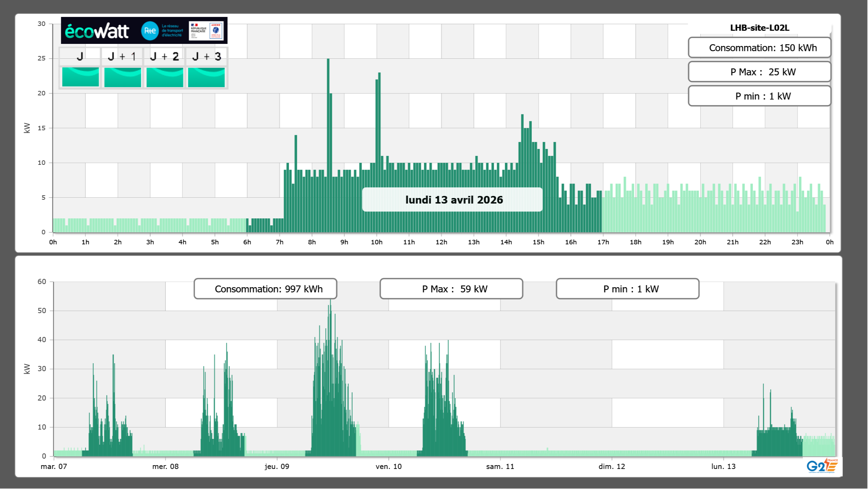868x489 pixels.
Task: Click the LHB-site-L02L site title
Action: [x=759, y=28]
